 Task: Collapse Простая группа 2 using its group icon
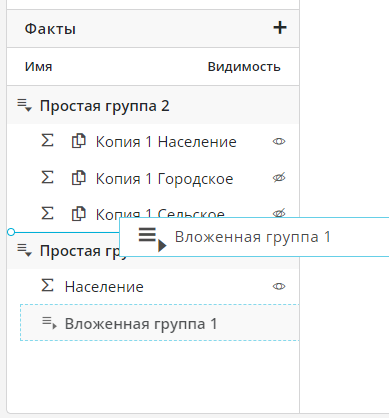tap(24, 105)
